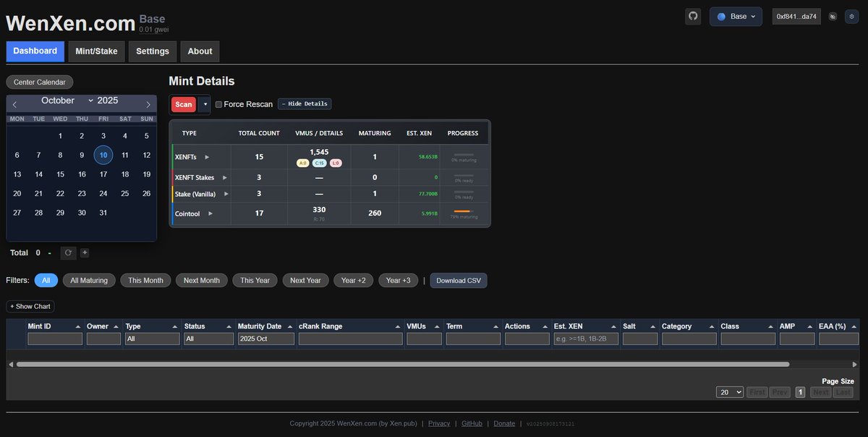Select the Next Month filter

point(202,280)
